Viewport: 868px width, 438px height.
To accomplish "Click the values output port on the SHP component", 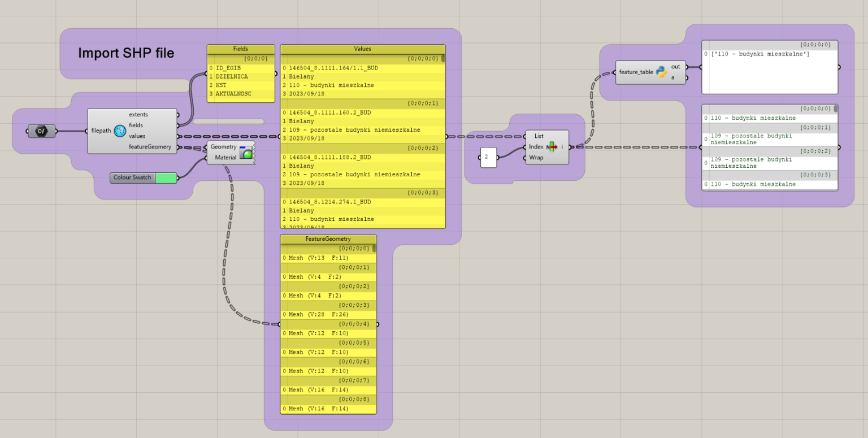I will (179, 136).
